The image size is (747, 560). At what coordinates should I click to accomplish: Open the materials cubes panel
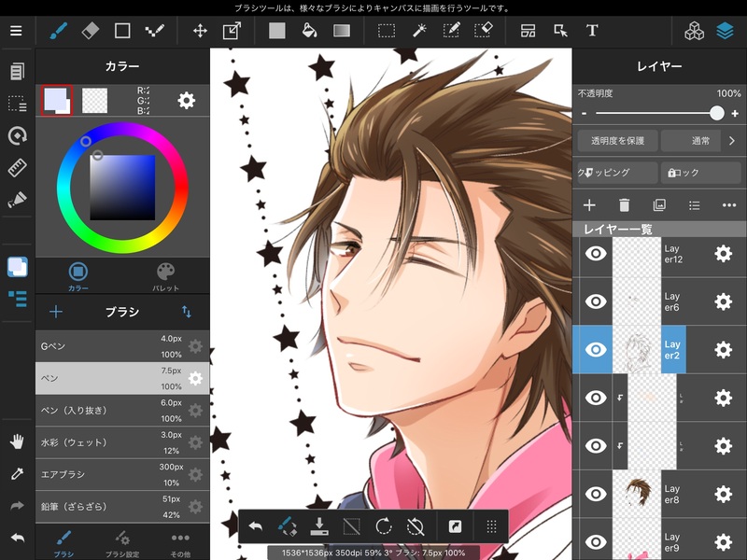(694, 31)
